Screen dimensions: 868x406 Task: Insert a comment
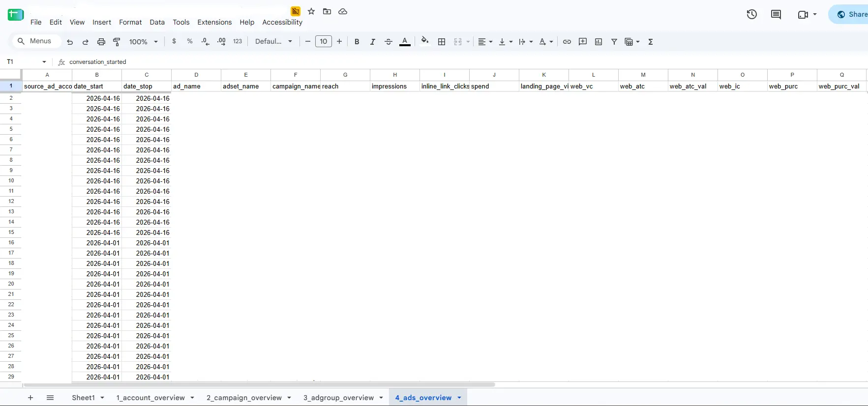point(583,42)
